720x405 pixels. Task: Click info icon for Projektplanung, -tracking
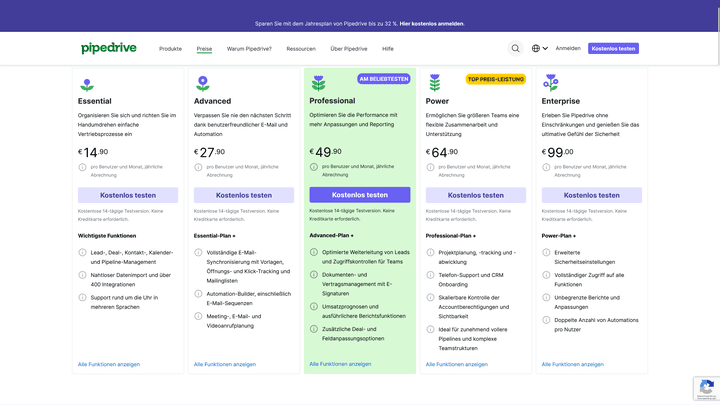tap(430, 253)
